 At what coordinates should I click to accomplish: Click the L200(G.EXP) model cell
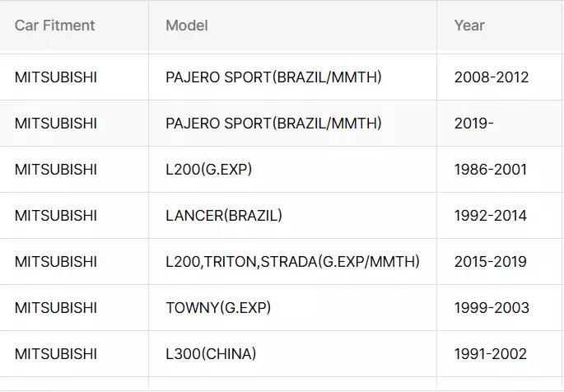click(293, 170)
